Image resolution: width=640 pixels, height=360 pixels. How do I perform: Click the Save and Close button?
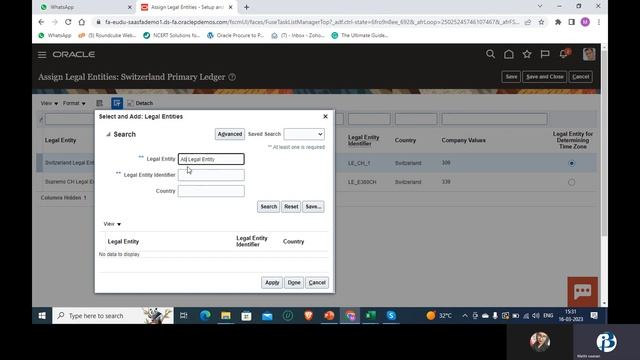(x=544, y=77)
